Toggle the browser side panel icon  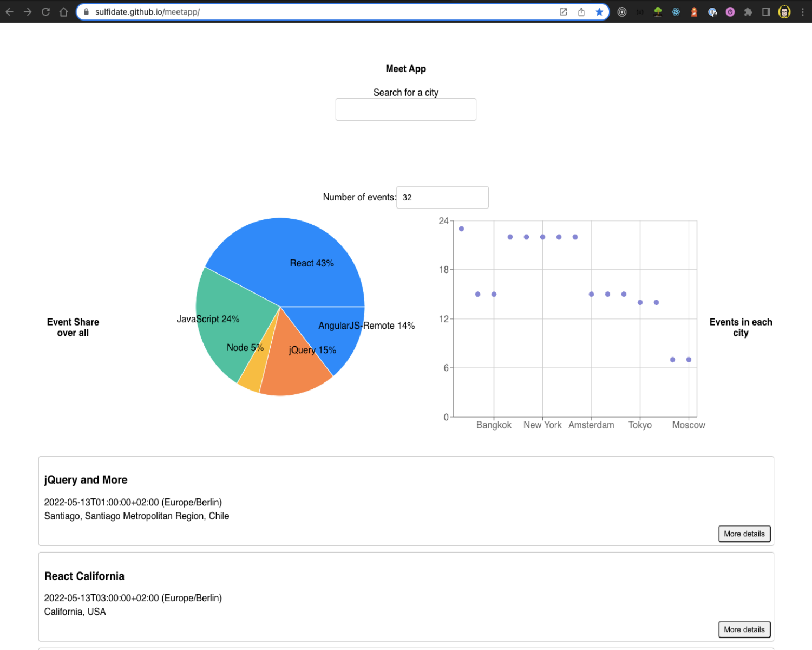click(x=766, y=12)
